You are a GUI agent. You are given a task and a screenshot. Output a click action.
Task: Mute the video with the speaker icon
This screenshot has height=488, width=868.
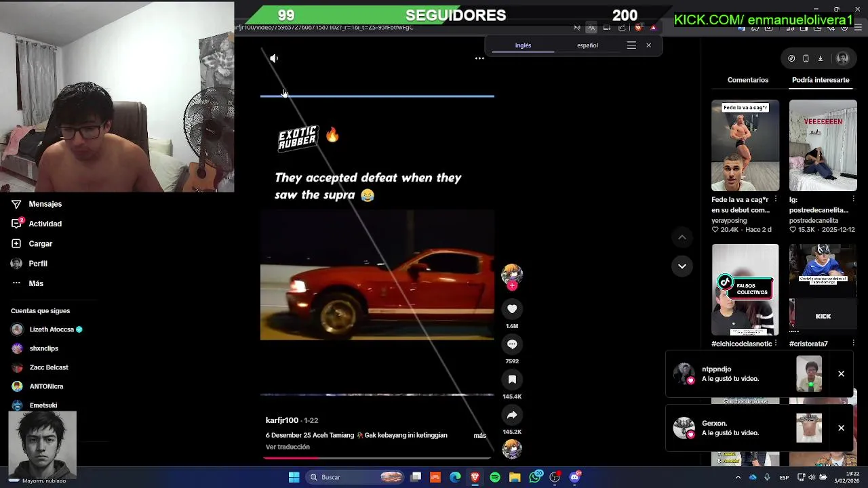(x=274, y=58)
